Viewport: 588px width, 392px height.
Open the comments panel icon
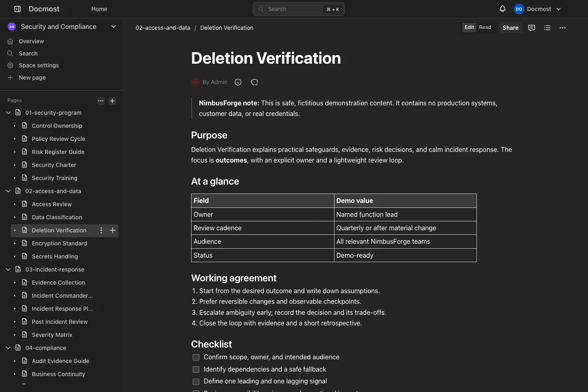tap(532, 28)
